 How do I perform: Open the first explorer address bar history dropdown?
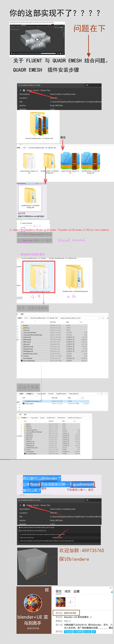click(99, 318)
